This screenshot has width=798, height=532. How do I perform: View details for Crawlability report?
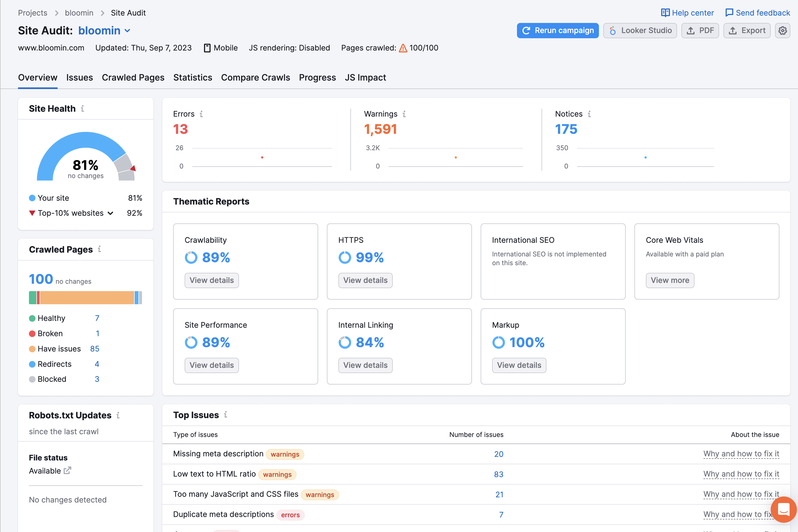[212, 280]
